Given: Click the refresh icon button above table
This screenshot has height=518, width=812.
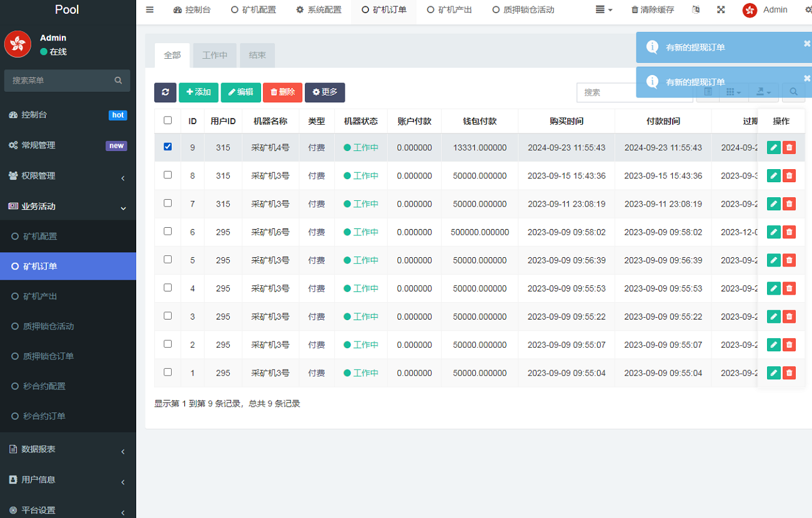Looking at the screenshot, I should click(165, 92).
